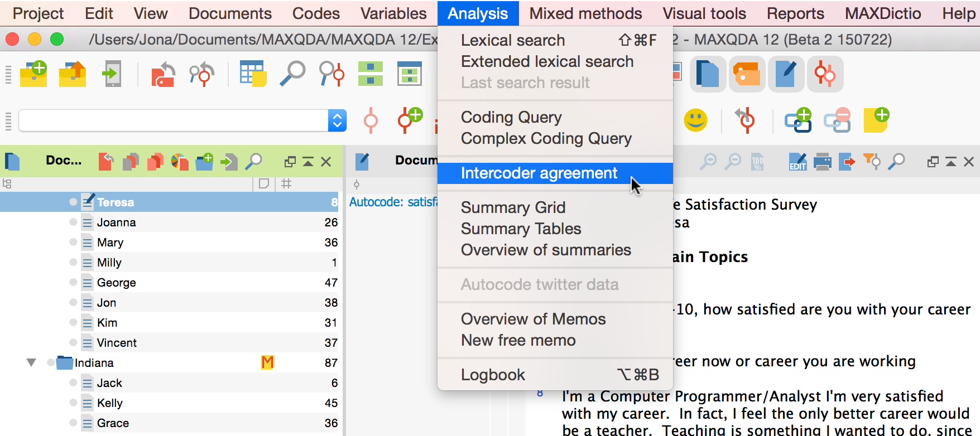Click the new memo yellow note icon
Image resolution: width=980 pixels, height=436 pixels.
pyautogui.click(x=876, y=120)
